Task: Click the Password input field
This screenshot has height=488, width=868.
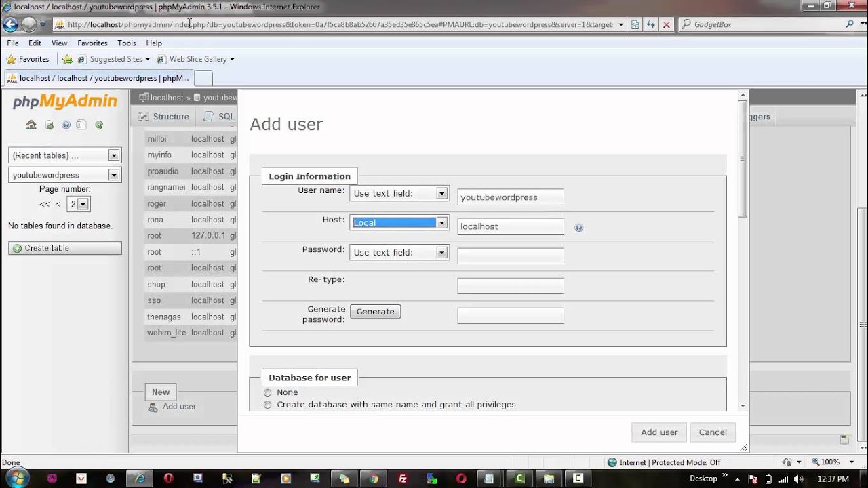Action: pos(511,256)
